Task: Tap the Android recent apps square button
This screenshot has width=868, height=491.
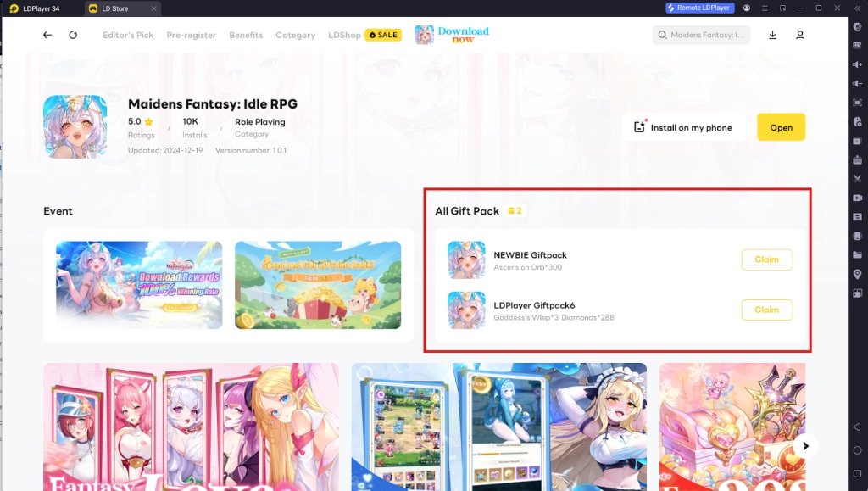Action: 858,473
